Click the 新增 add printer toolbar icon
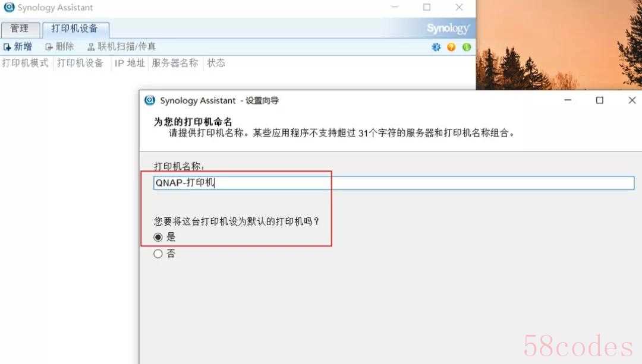The height and width of the screenshot is (364, 642). (7, 47)
